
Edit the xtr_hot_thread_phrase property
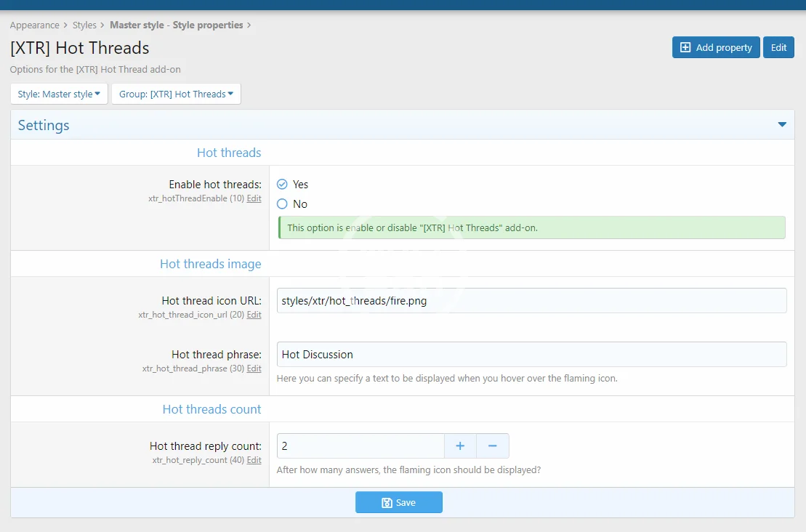point(254,368)
